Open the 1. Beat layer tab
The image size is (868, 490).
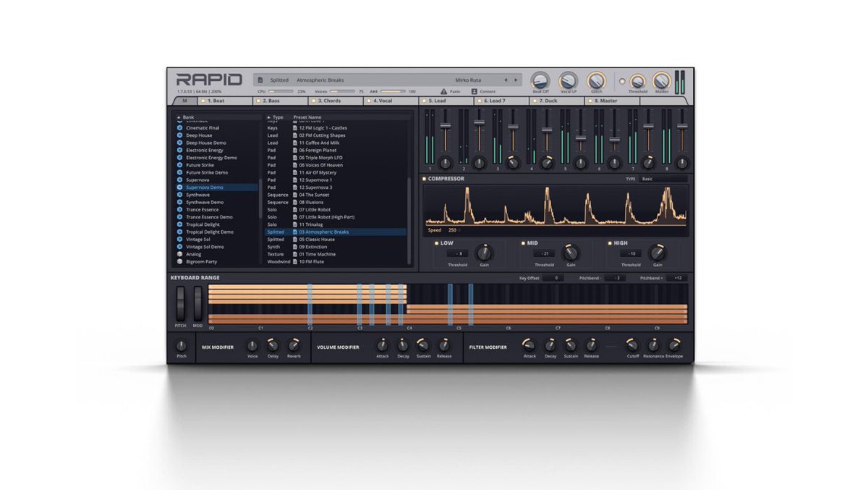point(225,101)
